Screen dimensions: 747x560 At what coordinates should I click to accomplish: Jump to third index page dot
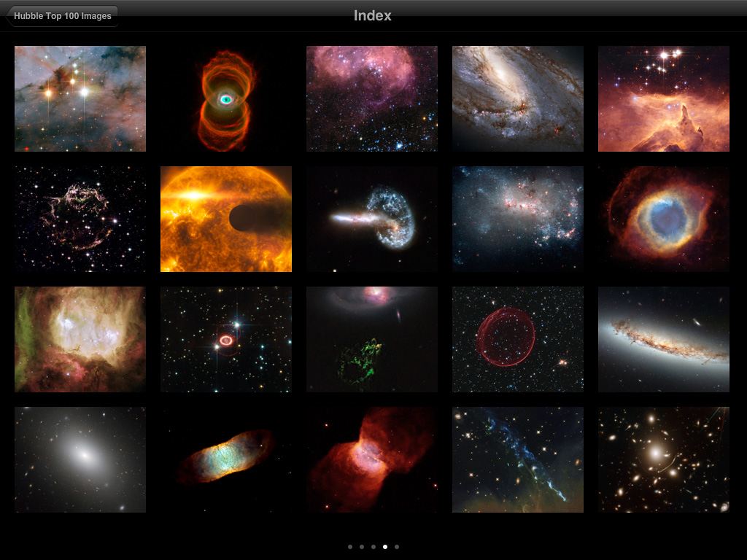(373, 547)
